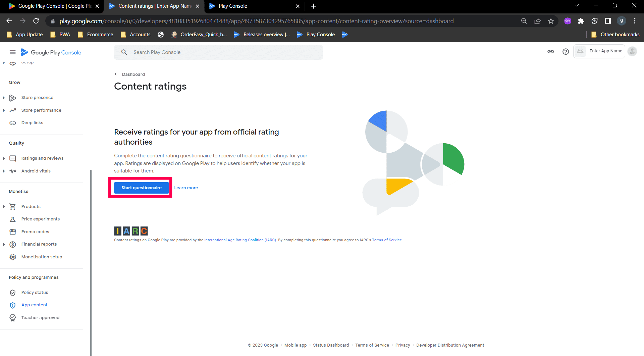This screenshot has width=644, height=356.
Task: Click the Teacher approved badge icon
Action: 13,318
